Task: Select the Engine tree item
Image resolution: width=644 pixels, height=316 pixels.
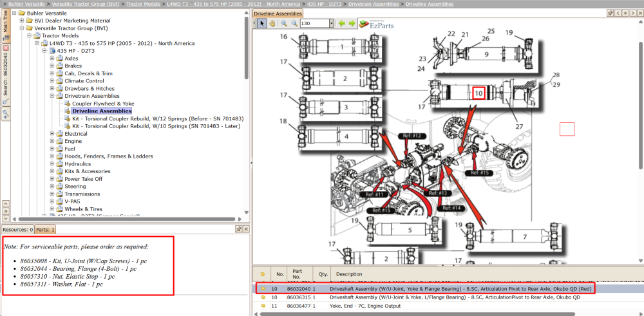Action: click(x=73, y=141)
